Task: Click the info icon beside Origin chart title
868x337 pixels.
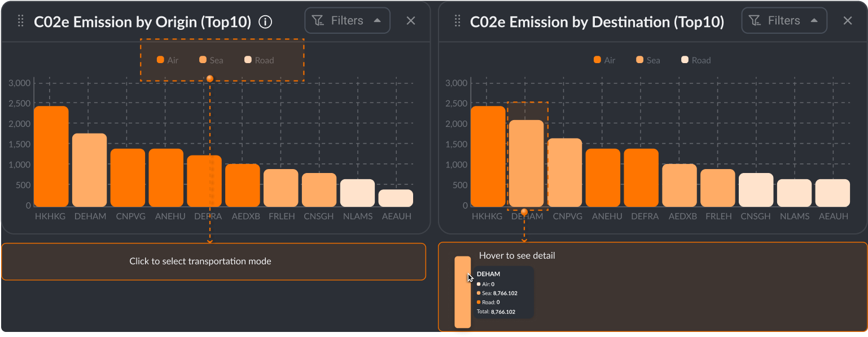Action: tap(265, 22)
